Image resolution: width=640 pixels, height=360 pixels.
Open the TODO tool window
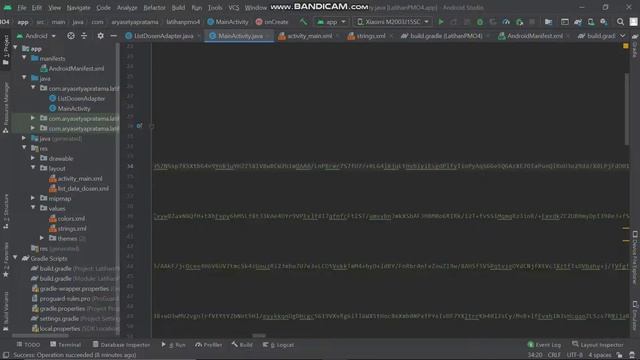pos(28,345)
